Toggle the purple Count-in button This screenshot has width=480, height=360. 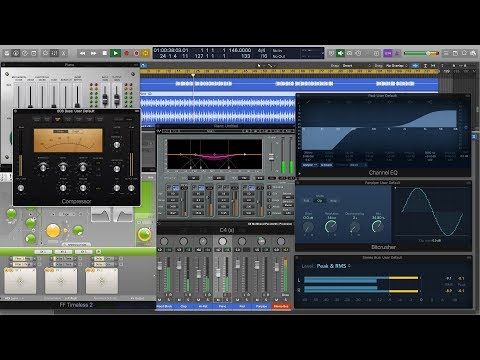[388, 53]
